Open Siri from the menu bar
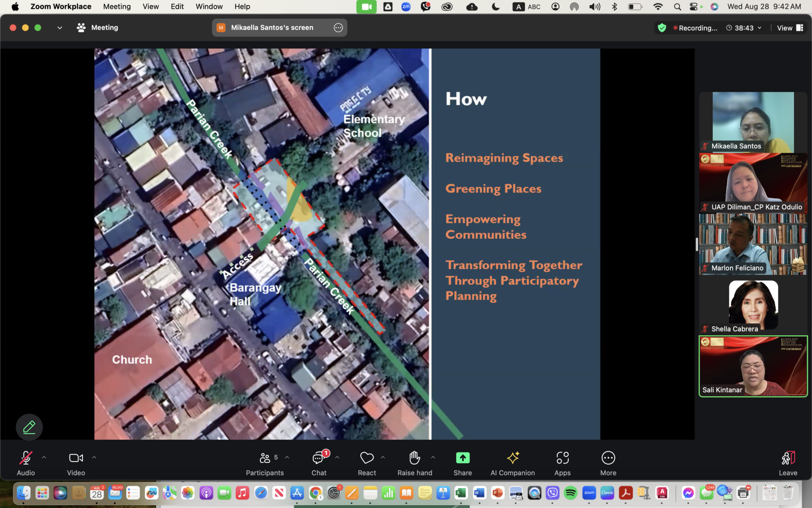The width and height of the screenshot is (812, 508). coord(714,7)
